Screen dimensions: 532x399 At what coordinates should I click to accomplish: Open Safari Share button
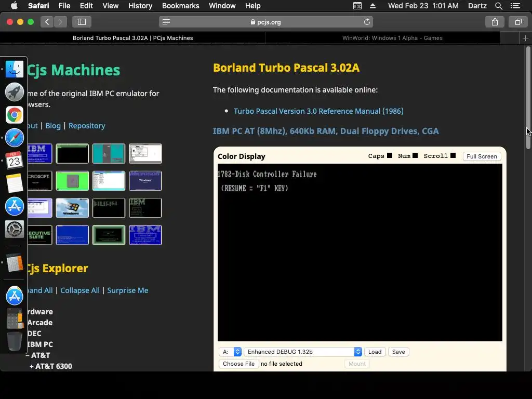(x=495, y=22)
